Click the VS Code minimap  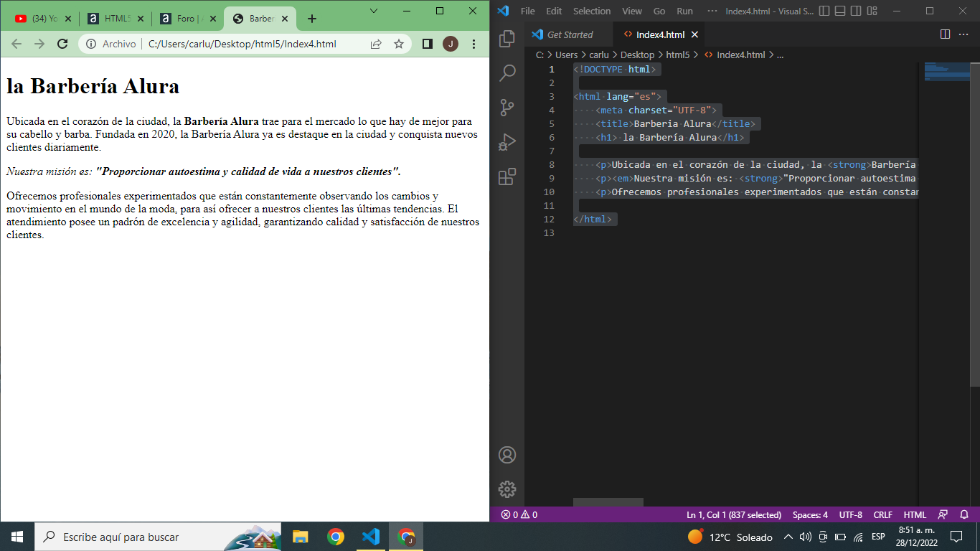(947, 72)
